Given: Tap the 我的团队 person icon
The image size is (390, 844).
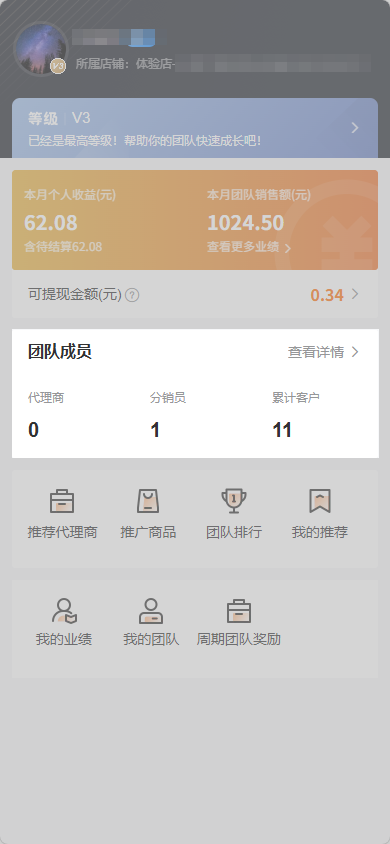Looking at the screenshot, I should coord(151,611).
